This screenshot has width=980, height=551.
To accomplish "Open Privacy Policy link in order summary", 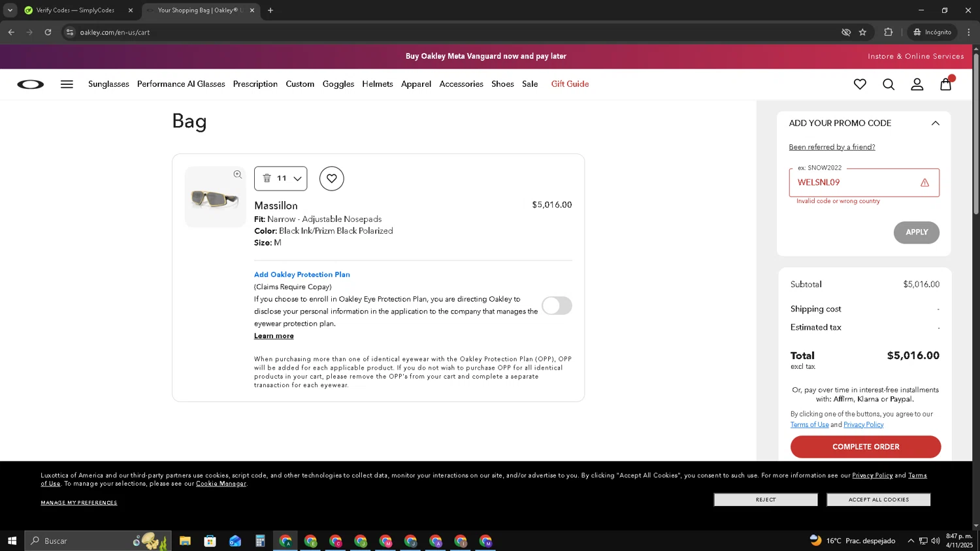I will pyautogui.click(x=863, y=424).
